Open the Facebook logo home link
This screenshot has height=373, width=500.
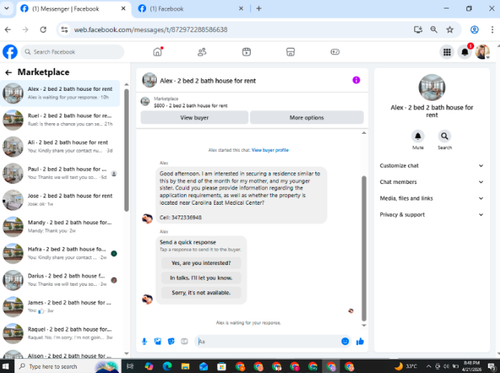pyautogui.click(x=10, y=52)
